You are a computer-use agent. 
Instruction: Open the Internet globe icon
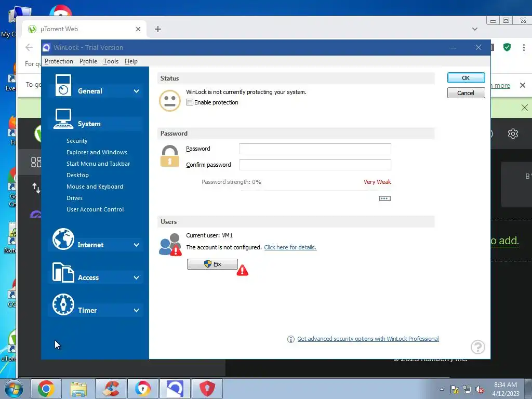[63, 239]
